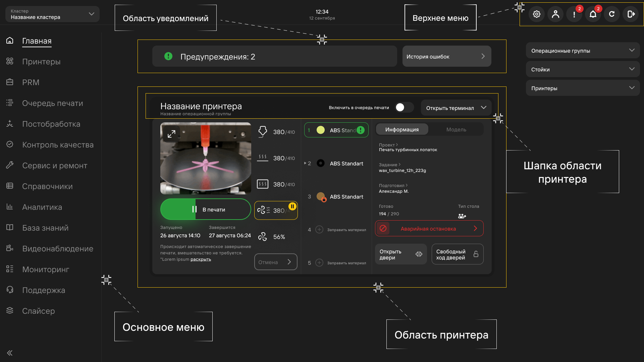Click the extruder temperature icon
The image size is (644, 362).
pyautogui.click(x=263, y=132)
